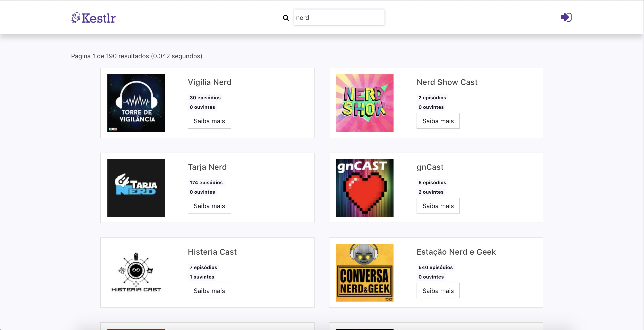Image resolution: width=644 pixels, height=330 pixels.
Task: Click the Kestlr logo
Action: click(93, 18)
